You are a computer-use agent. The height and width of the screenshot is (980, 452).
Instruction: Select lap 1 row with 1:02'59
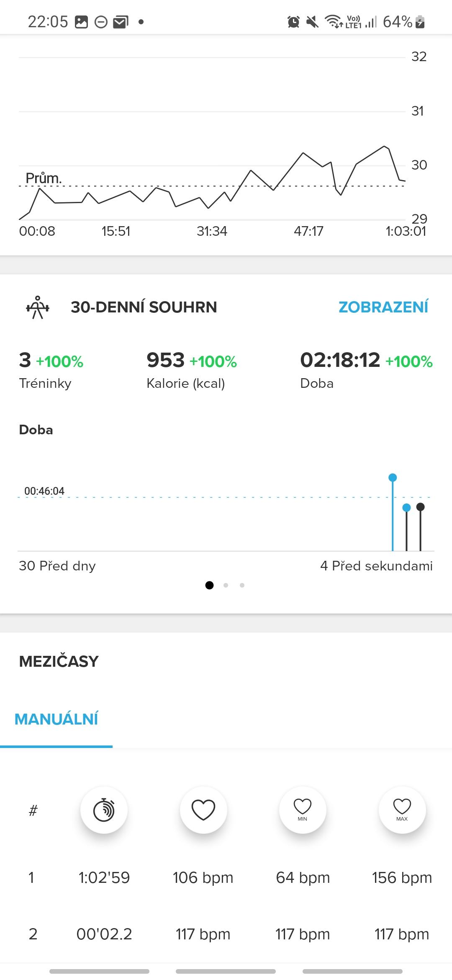(x=226, y=878)
